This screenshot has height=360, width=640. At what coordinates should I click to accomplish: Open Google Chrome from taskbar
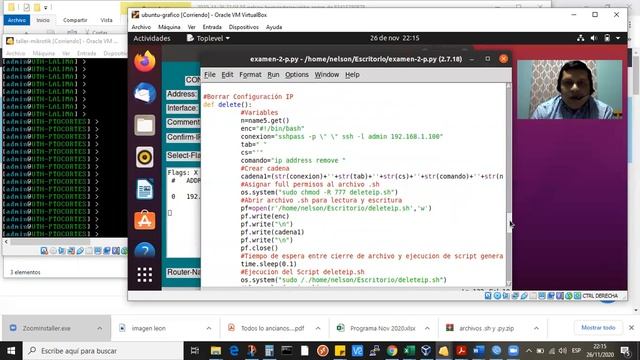coord(392,351)
